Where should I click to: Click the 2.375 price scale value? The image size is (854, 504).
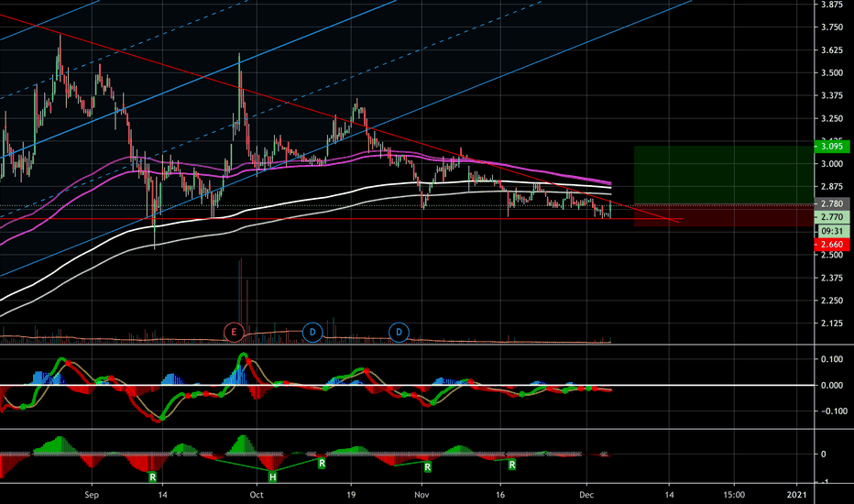pyautogui.click(x=832, y=278)
